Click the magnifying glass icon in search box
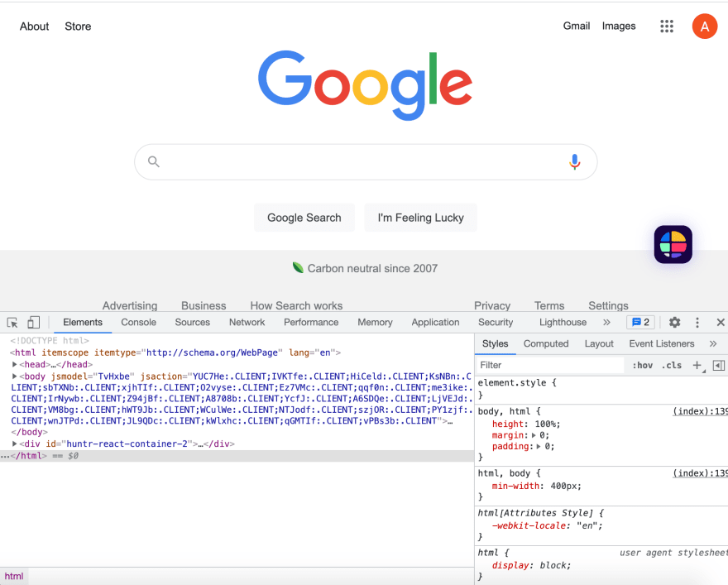 pos(154,161)
